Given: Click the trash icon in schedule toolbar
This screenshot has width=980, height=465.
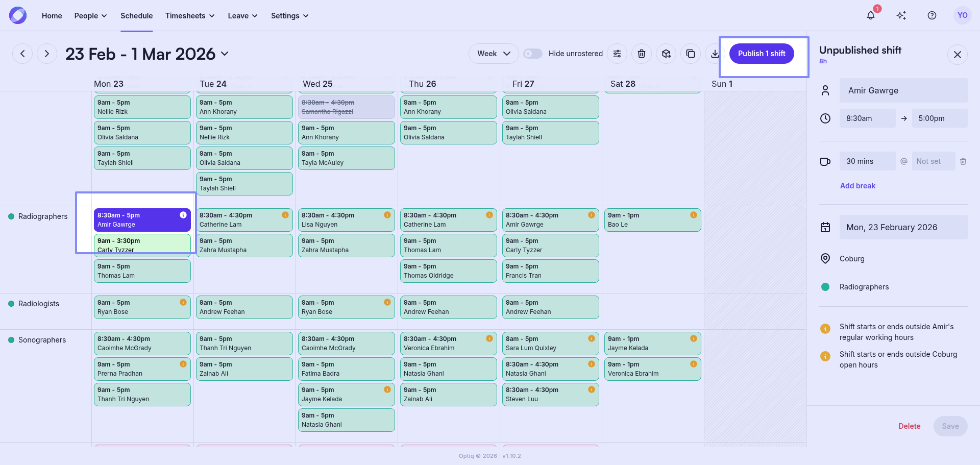Looking at the screenshot, I should pos(642,54).
